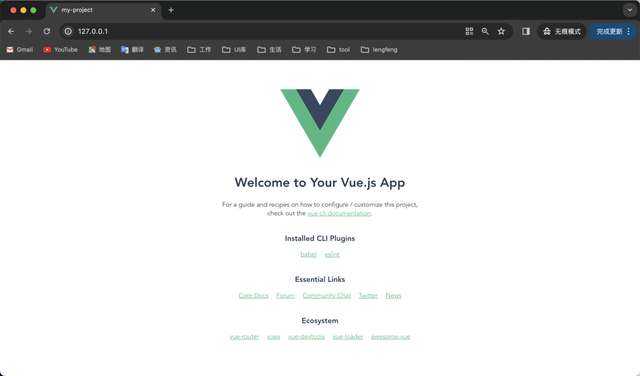Expand the tab search dropdown chevron
Viewport: 640px width, 376px height.
coord(630,10)
